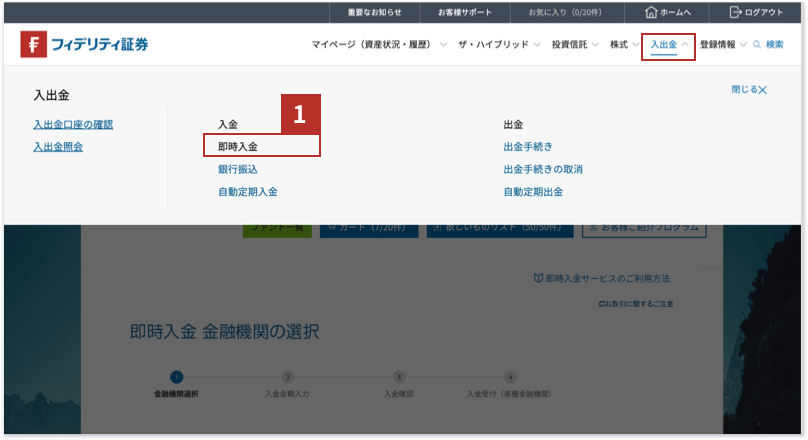Open 即時入金サービスのご利用方法 link
Viewport: 808px width, 440px height.
pos(608,279)
